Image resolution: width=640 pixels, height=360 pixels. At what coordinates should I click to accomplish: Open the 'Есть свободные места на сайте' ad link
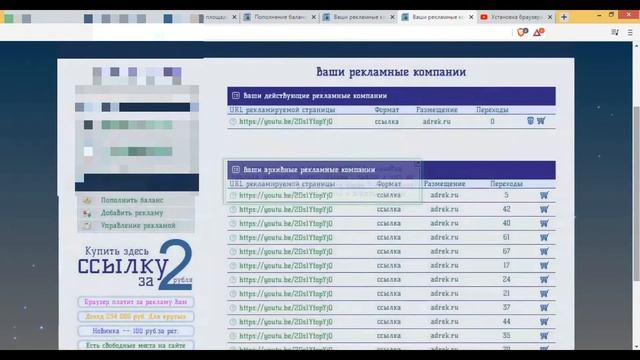pos(136,345)
